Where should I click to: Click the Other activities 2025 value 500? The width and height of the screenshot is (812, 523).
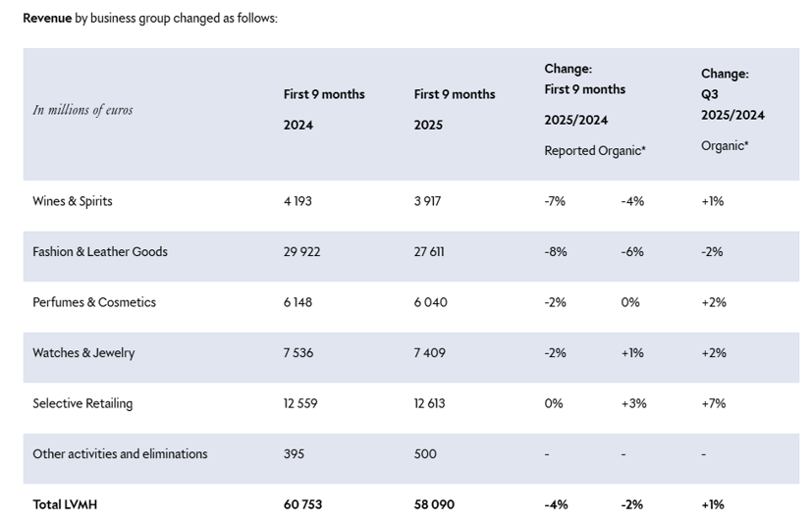(x=425, y=454)
